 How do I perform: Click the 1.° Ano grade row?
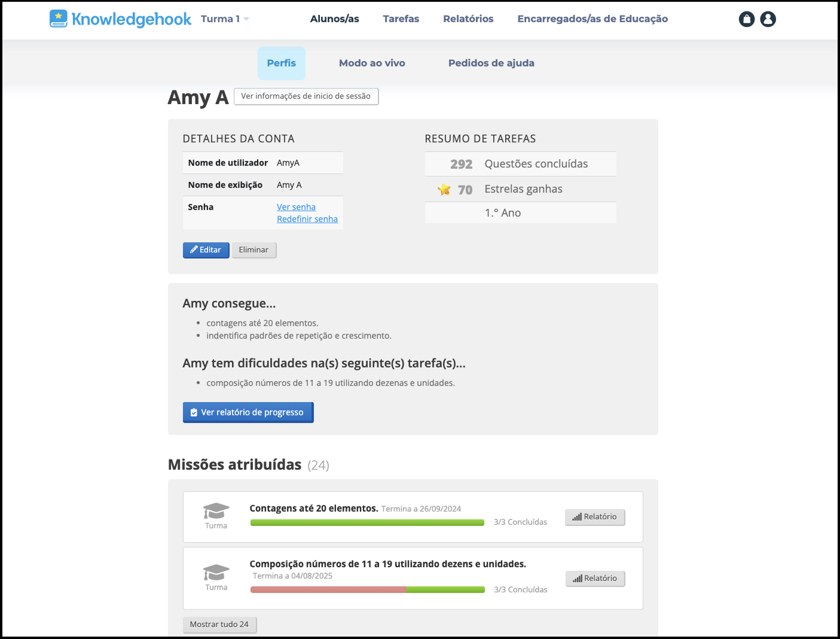[520, 213]
